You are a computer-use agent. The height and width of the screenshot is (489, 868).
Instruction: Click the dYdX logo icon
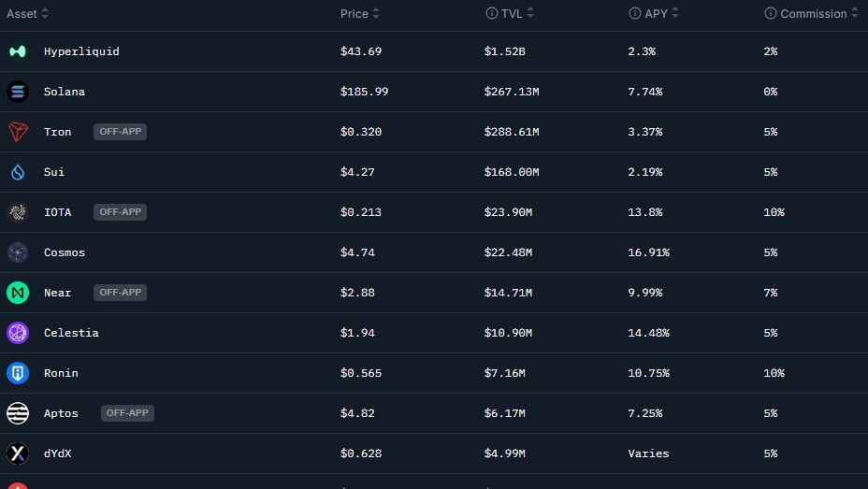18,453
